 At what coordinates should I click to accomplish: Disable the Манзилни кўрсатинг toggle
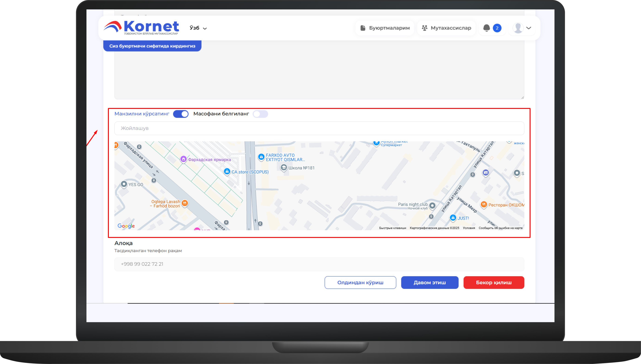(x=181, y=114)
